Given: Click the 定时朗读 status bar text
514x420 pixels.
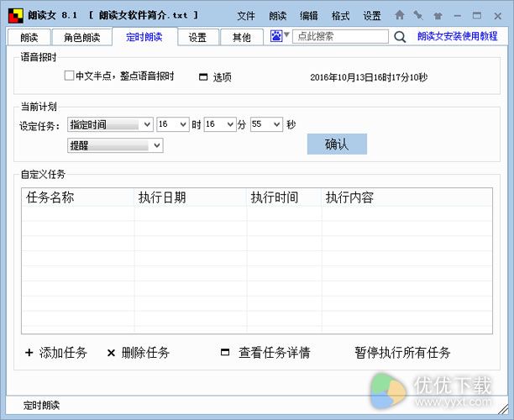Looking at the screenshot, I should pyautogui.click(x=41, y=405).
